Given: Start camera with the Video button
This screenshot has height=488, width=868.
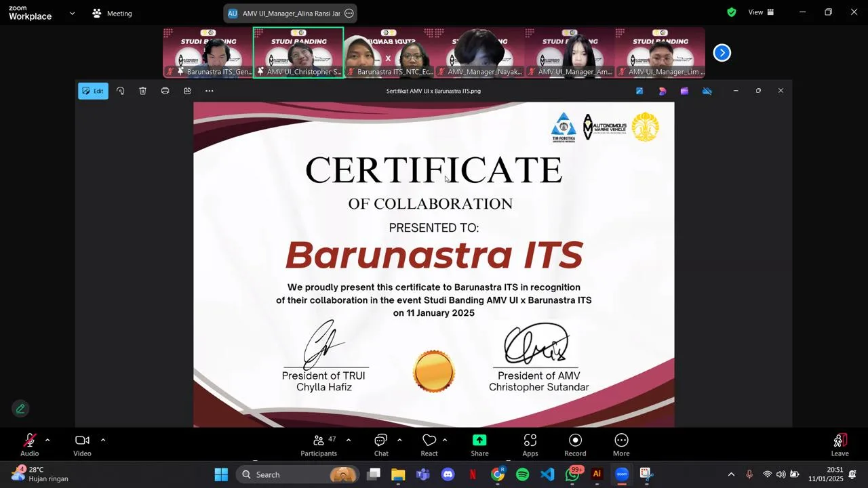Looking at the screenshot, I should click(x=82, y=445).
